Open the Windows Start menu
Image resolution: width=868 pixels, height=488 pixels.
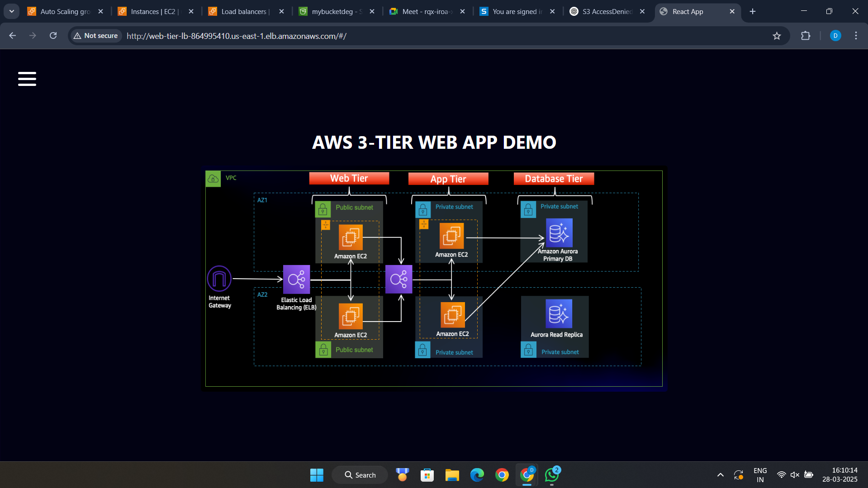tap(317, 475)
